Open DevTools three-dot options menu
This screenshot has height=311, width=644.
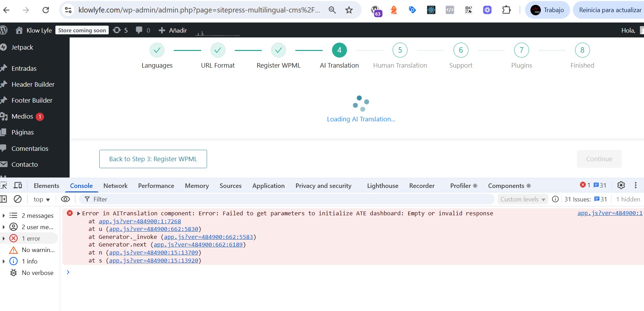636,185
